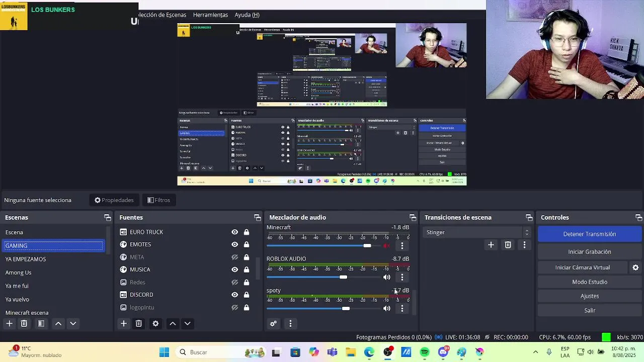Open spoty channel three-dot menu
Viewport: 644px width, 362px height.
[402, 309]
